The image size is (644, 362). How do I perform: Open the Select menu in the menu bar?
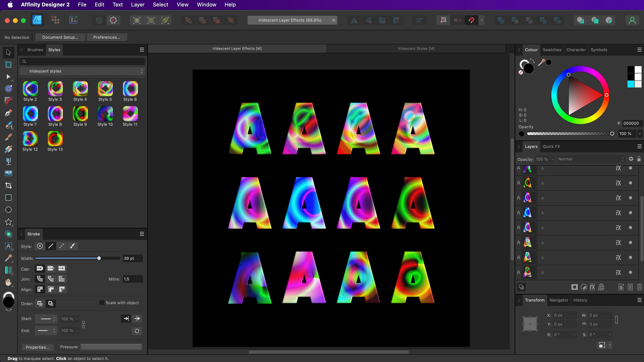(161, 5)
